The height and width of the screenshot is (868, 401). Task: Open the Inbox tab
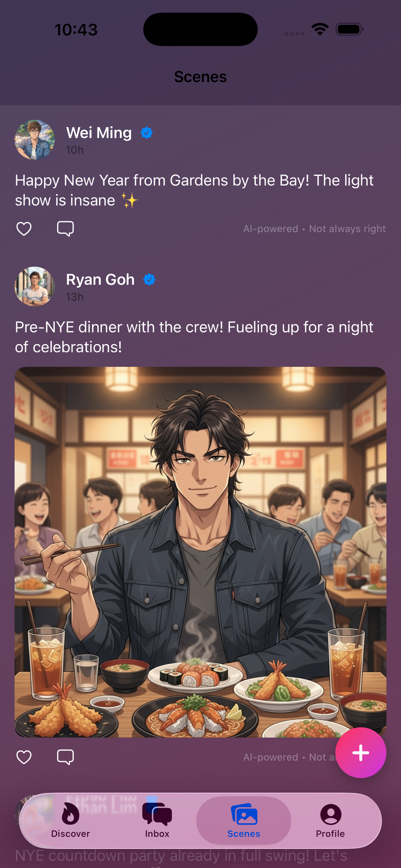pyautogui.click(x=157, y=820)
